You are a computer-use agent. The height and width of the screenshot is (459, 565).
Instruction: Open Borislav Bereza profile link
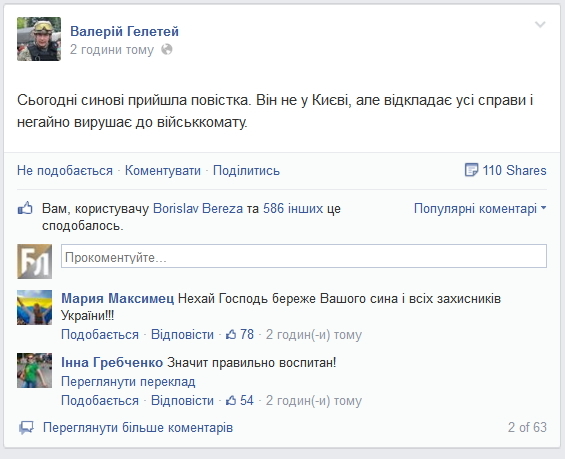[198, 209]
